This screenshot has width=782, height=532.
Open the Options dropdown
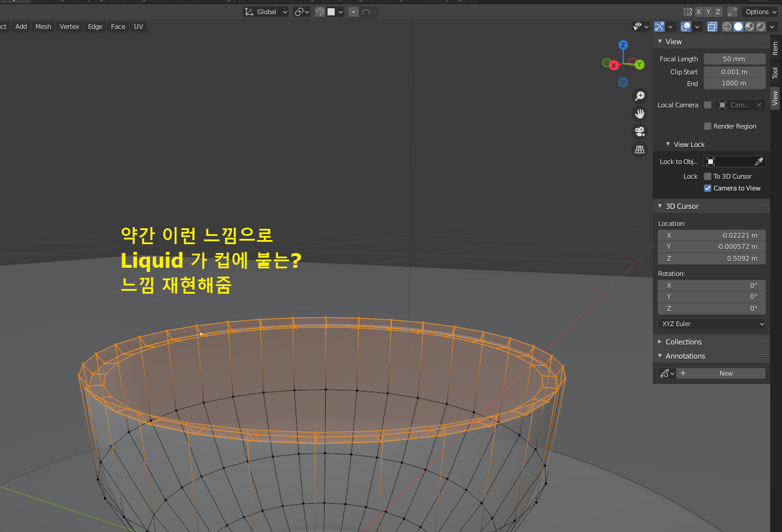[761, 12]
